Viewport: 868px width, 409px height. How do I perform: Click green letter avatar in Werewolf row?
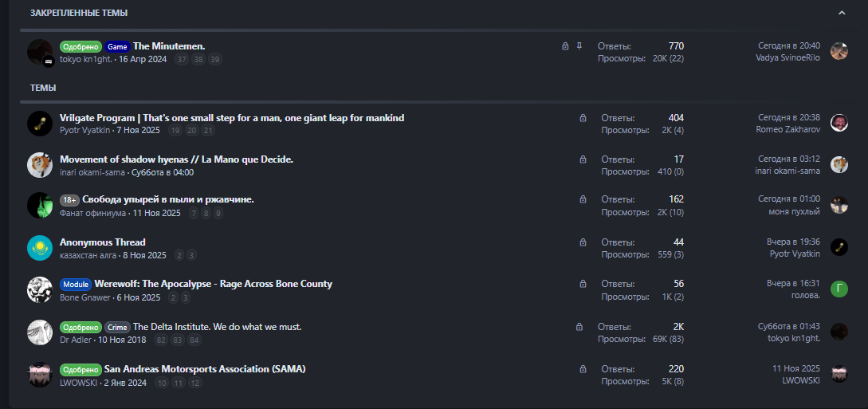coord(839,289)
